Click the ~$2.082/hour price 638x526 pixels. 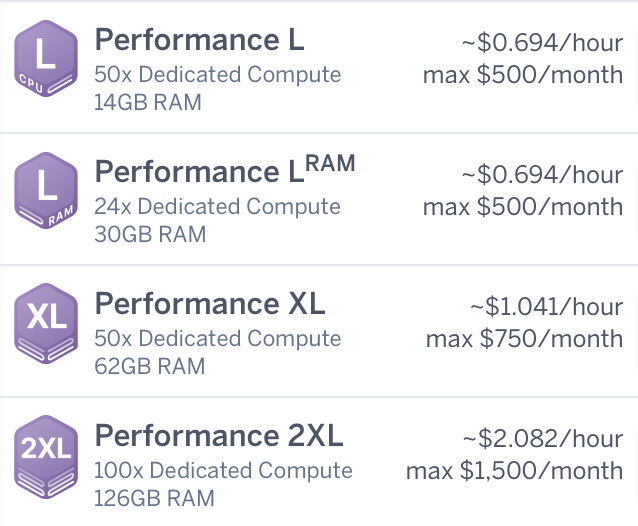tap(542, 438)
